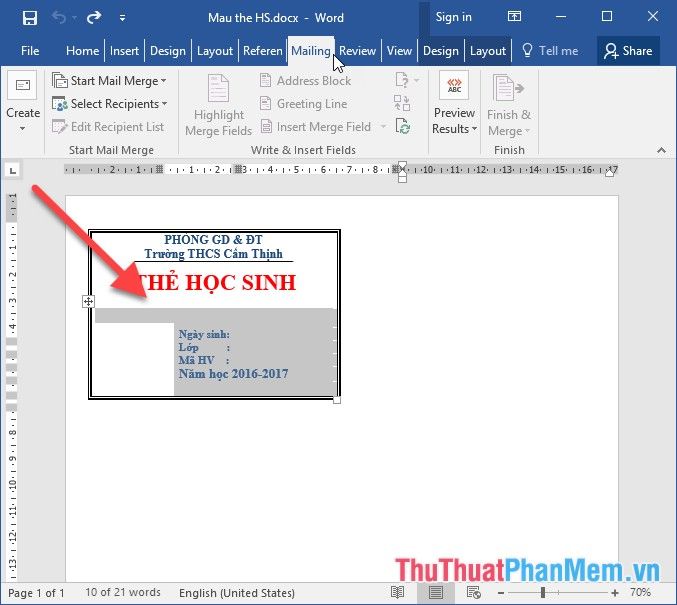Click Page 1 of 1 status indicator
The height and width of the screenshot is (605, 677).
click(36, 593)
